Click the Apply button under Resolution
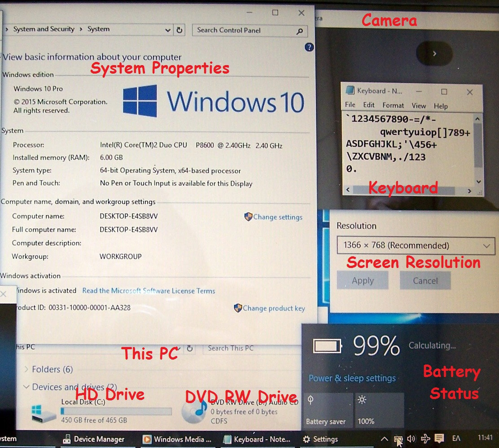Screen dimensions: 499x448 pos(363,281)
